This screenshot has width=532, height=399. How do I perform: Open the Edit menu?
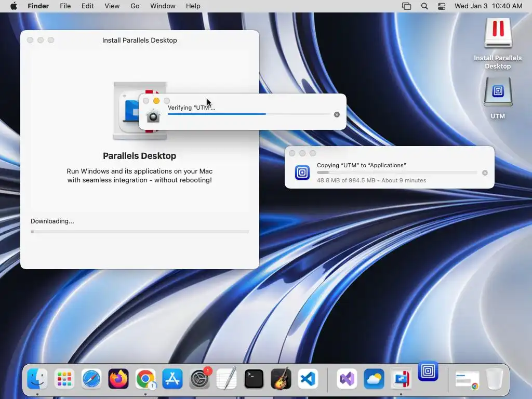tap(87, 6)
